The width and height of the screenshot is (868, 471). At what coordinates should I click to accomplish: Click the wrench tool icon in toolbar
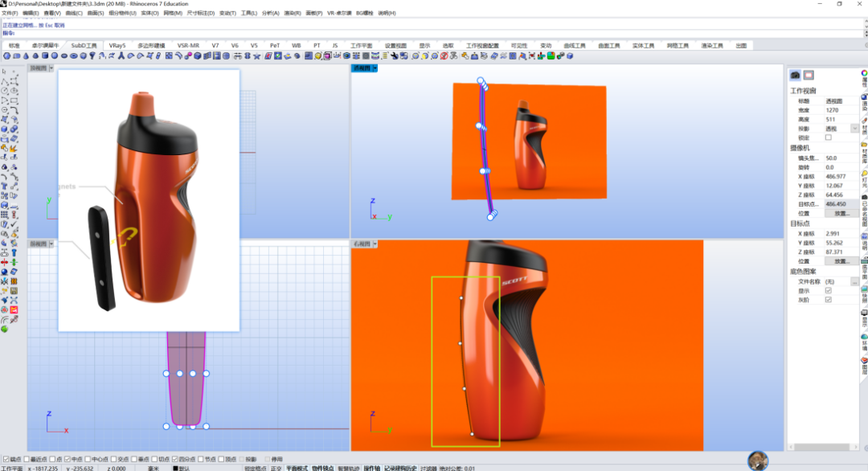click(x=394, y=56)
